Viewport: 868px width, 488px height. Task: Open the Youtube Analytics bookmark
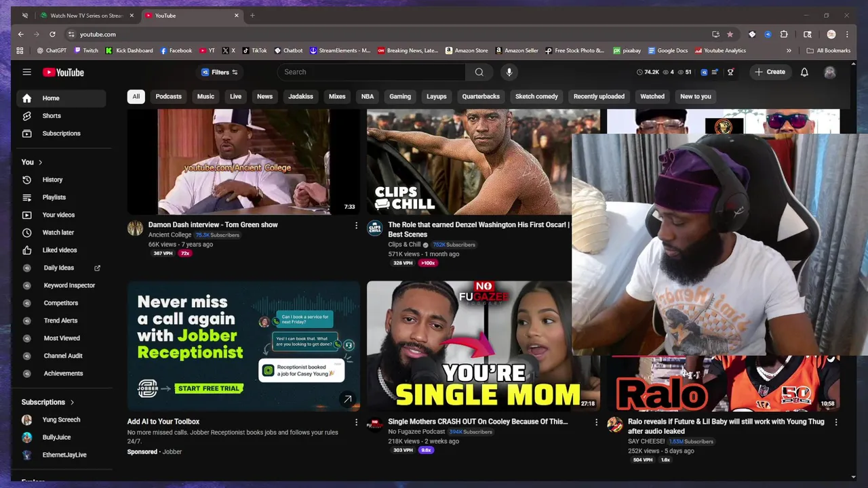(719, 50)
